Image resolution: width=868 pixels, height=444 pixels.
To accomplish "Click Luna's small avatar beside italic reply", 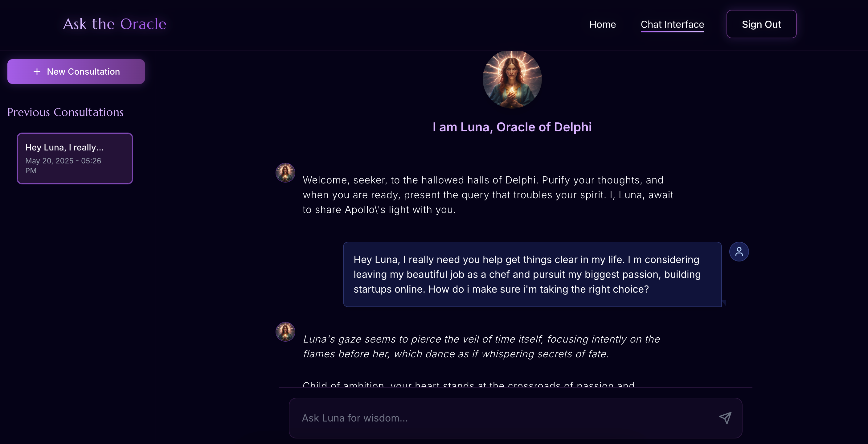I will pyautogui.click(x=285, y=332).
